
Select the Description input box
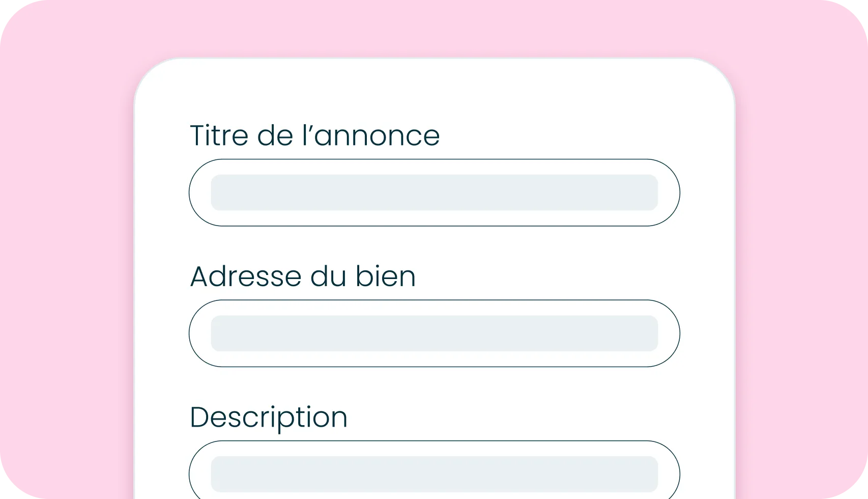coord(434,474)
